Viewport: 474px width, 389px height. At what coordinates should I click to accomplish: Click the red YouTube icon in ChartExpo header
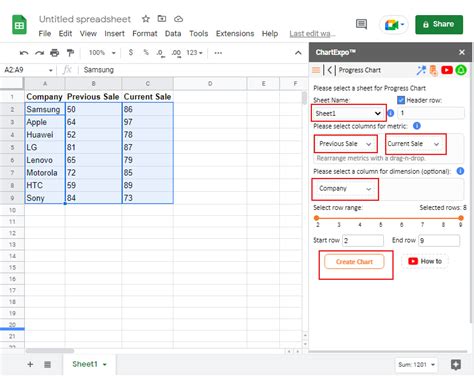click(447, 70)
